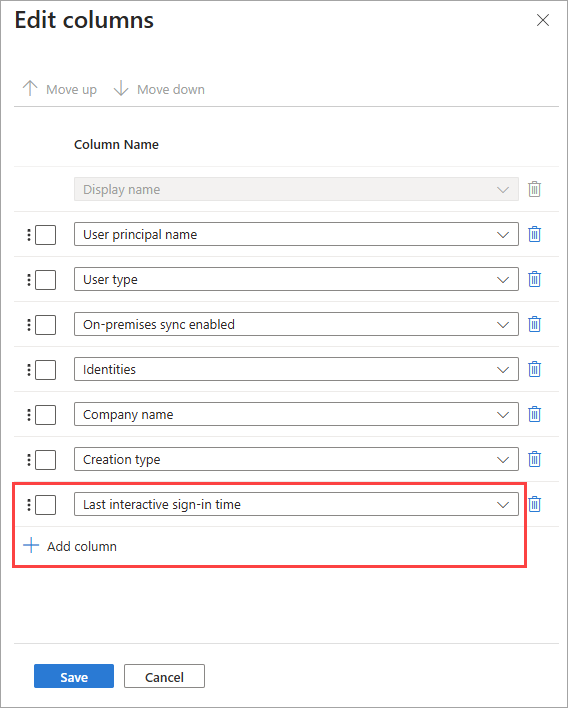Click Move down in toolbar
This screenshot has width=568, height=708.
click(x=159, y=89)
